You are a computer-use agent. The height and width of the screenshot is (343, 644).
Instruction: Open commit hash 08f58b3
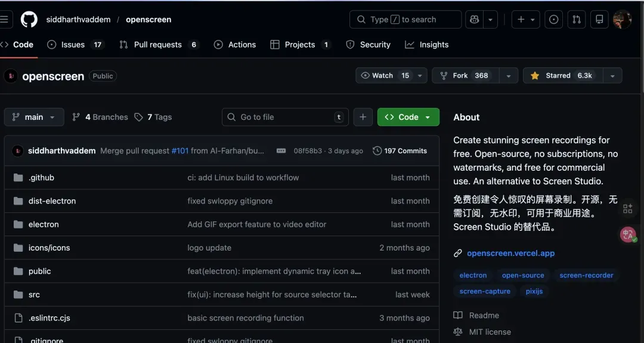point(308,151)
